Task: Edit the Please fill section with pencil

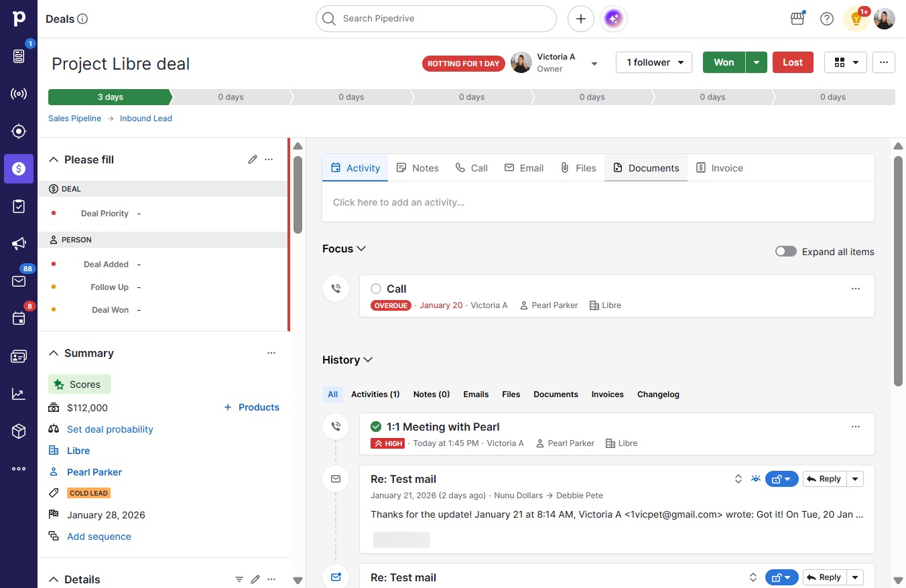Action: [252, 159]
